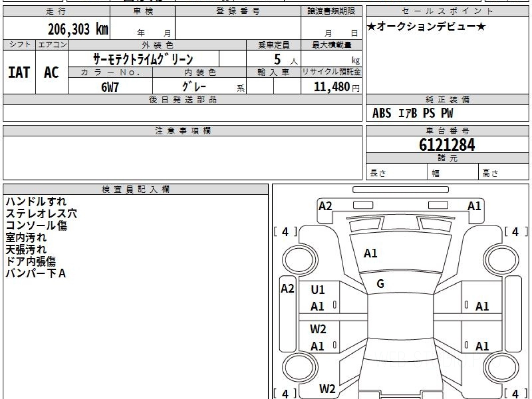Viewport: 532px width, 399px height.
Task: Select the サーモテクトライムグリーン exterior color value
Action: click(143, 59)
